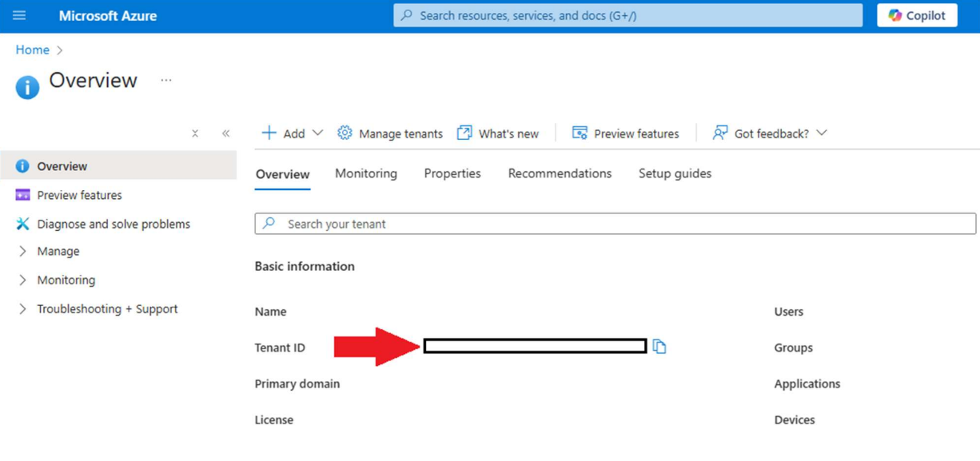Open Diagnose and solve problems
The height and width of the screenshot is (461, 980).
point(113,224)
